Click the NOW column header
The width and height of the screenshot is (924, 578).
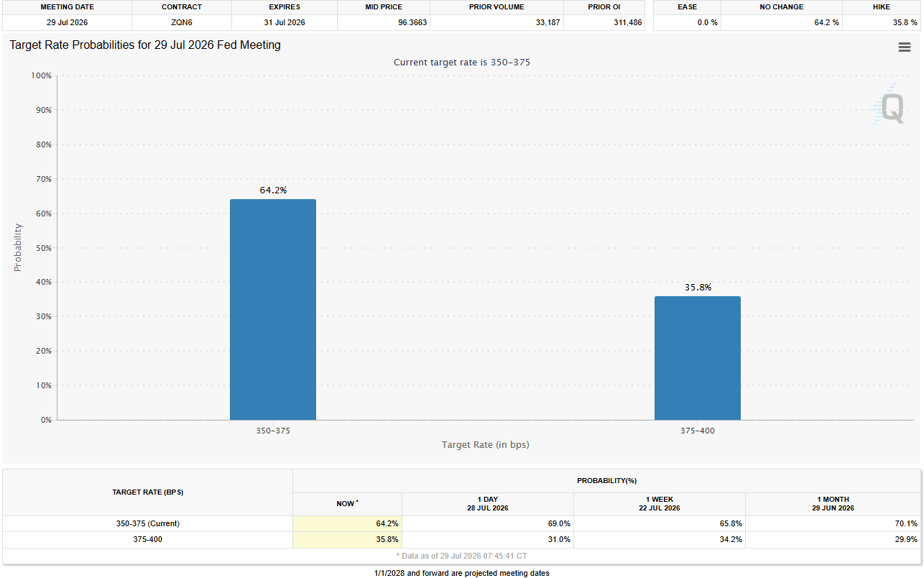(x=347, y=503)
